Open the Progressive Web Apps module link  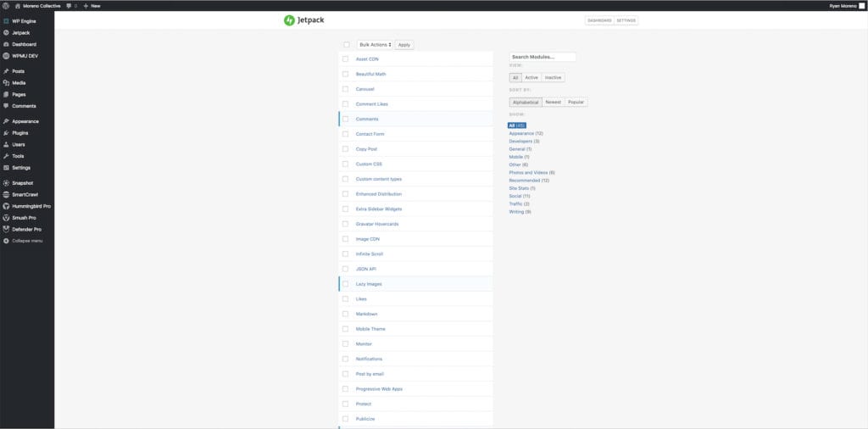point(379,389)
